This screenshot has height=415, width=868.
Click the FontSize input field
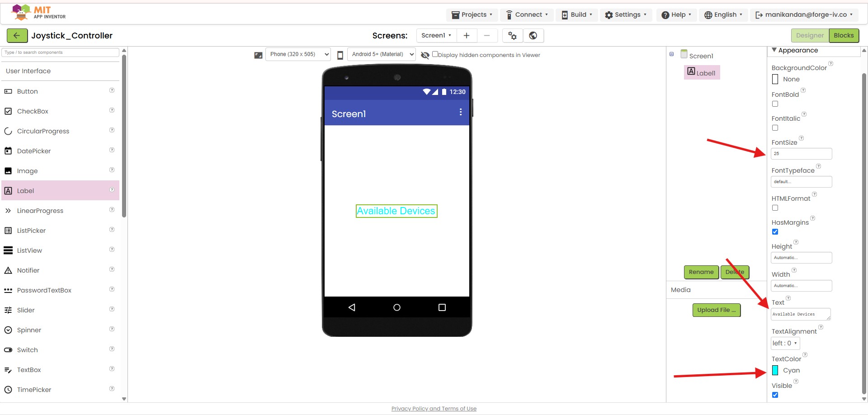pyautogui.click(x=801, y=154)
